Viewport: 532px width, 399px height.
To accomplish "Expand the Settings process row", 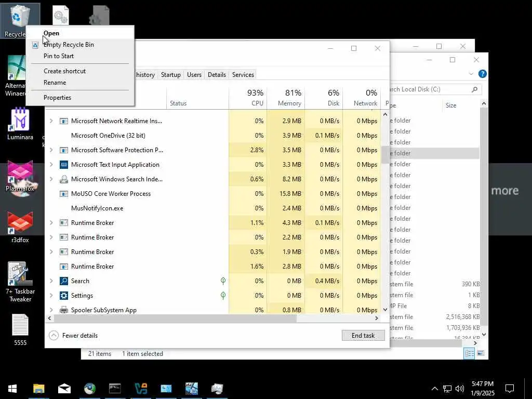I will coord(51,296).
